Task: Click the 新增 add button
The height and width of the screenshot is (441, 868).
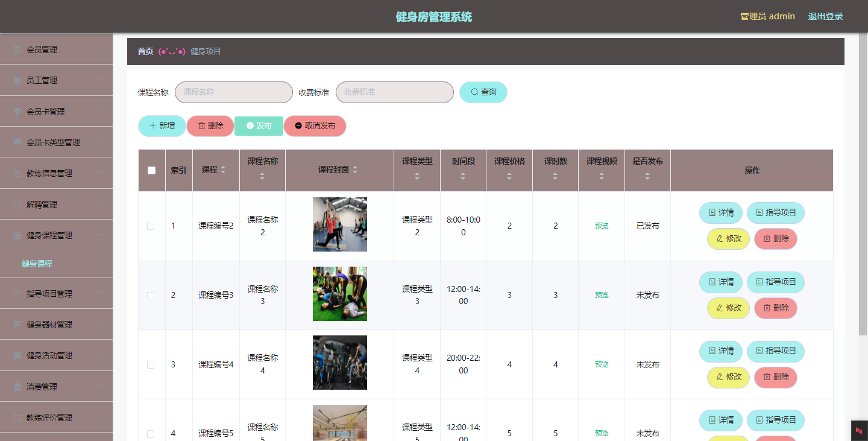Action: click(x=162, y=126)
